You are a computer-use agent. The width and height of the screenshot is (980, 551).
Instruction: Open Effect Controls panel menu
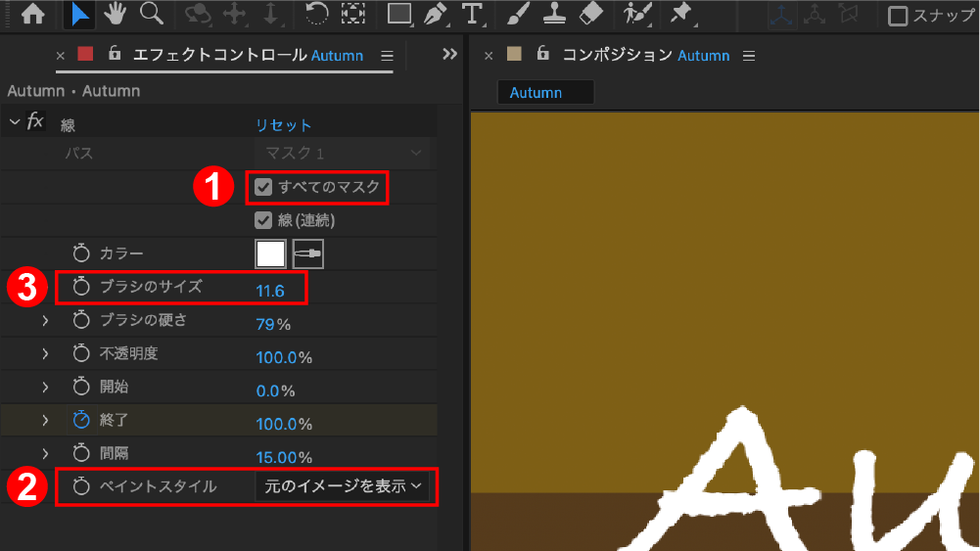point(387,56)
